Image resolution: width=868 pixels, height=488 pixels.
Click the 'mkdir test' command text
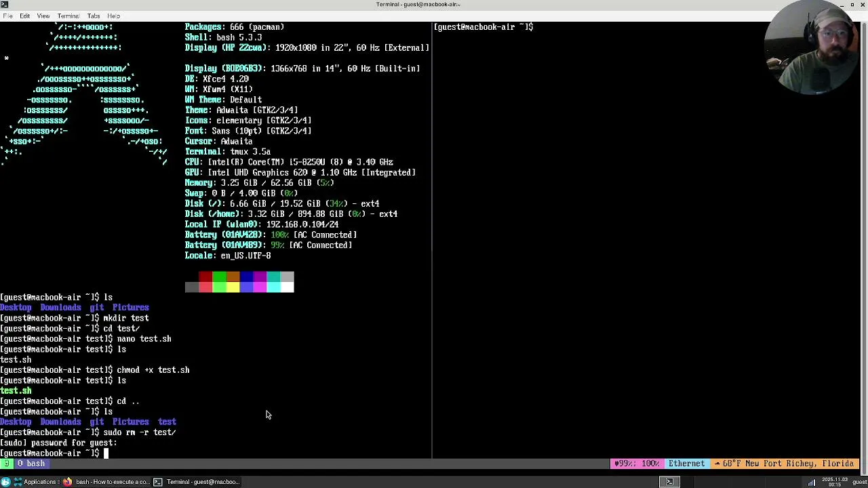tap(126, 318)
